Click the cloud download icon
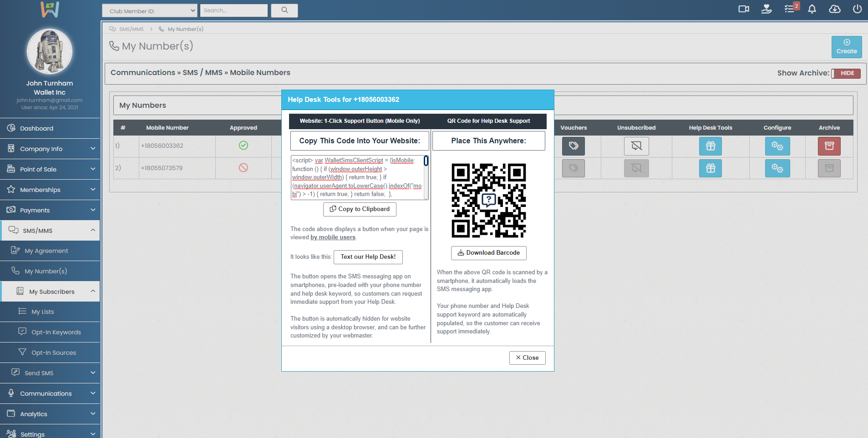Screen dimensions: 868x438 point(835,9)
